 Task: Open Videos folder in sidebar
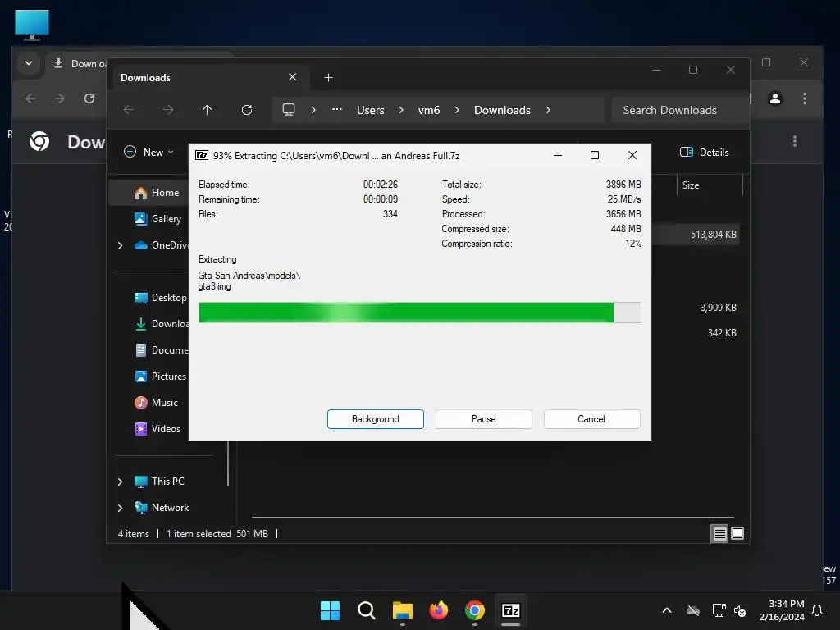(x=157, y=428)
